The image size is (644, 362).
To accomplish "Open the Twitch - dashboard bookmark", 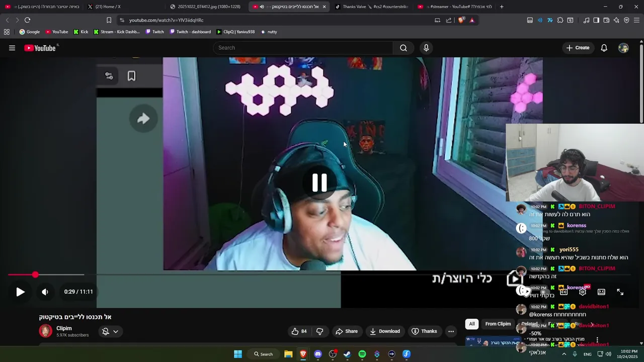I will (x=190, y=32).
